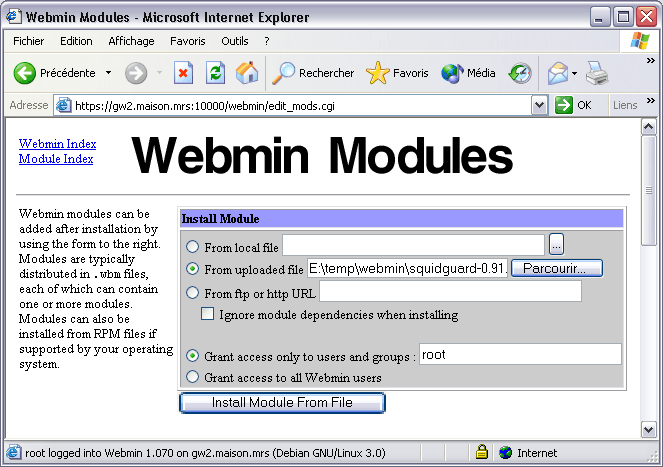Click the grey forward arrow button
663x467 pixels.
coord(136,73)
